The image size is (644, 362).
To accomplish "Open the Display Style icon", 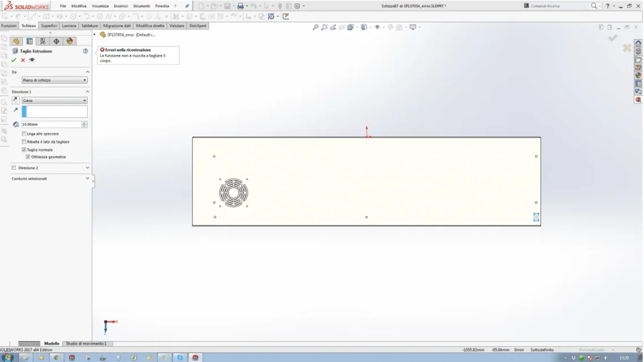I will point(364,27).
